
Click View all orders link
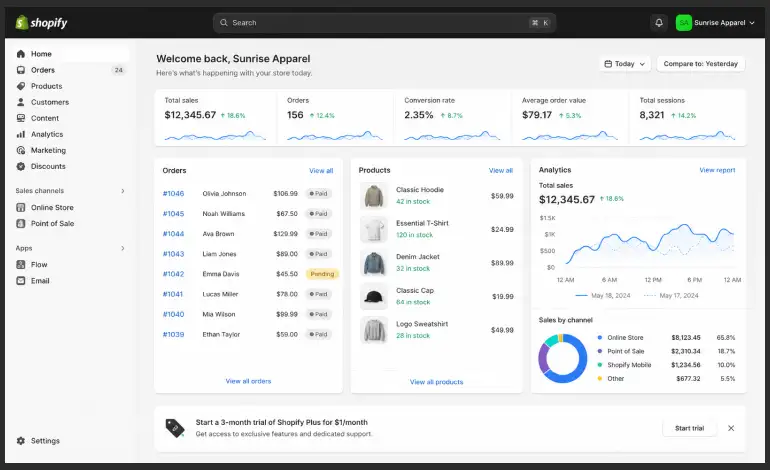[248, 381]
